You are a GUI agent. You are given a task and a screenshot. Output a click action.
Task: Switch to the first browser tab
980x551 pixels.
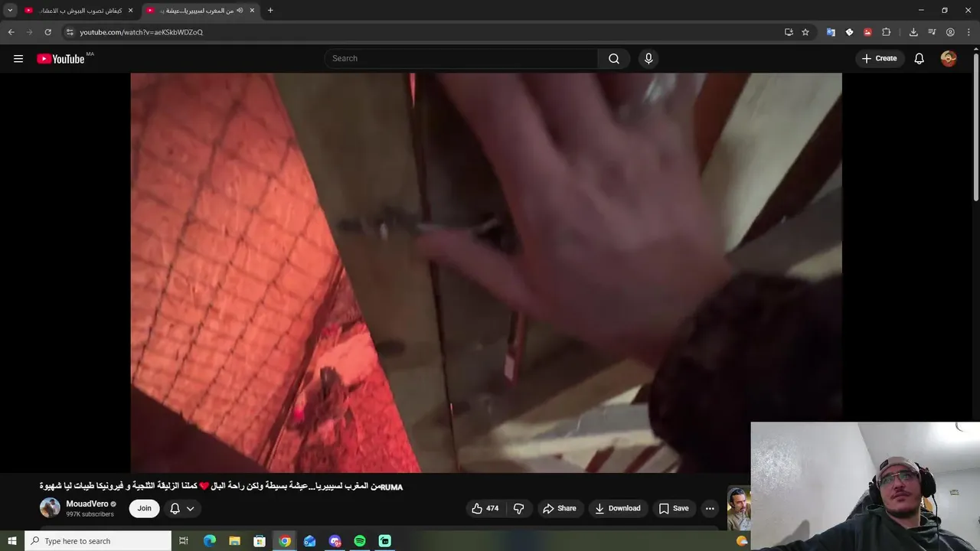[77, 11]
